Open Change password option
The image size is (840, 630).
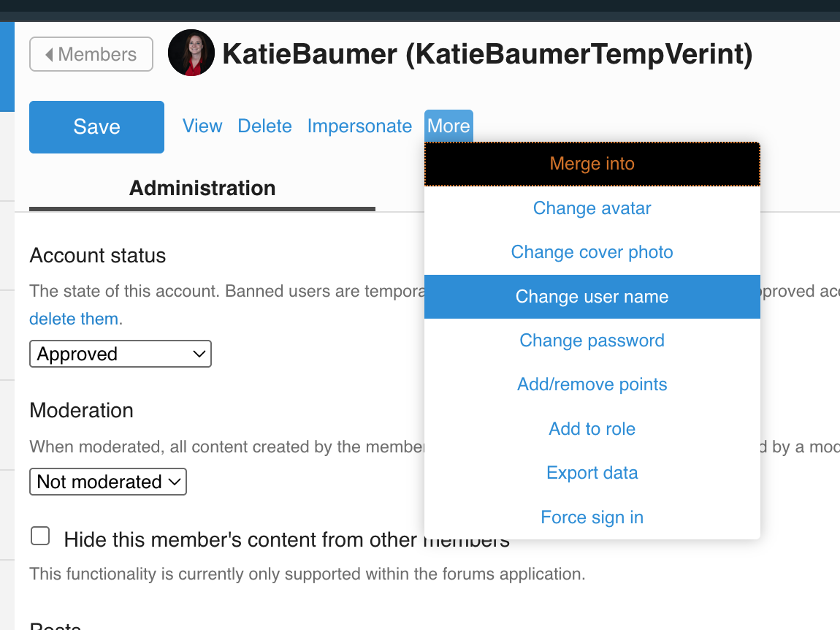(x=592, y=341)
